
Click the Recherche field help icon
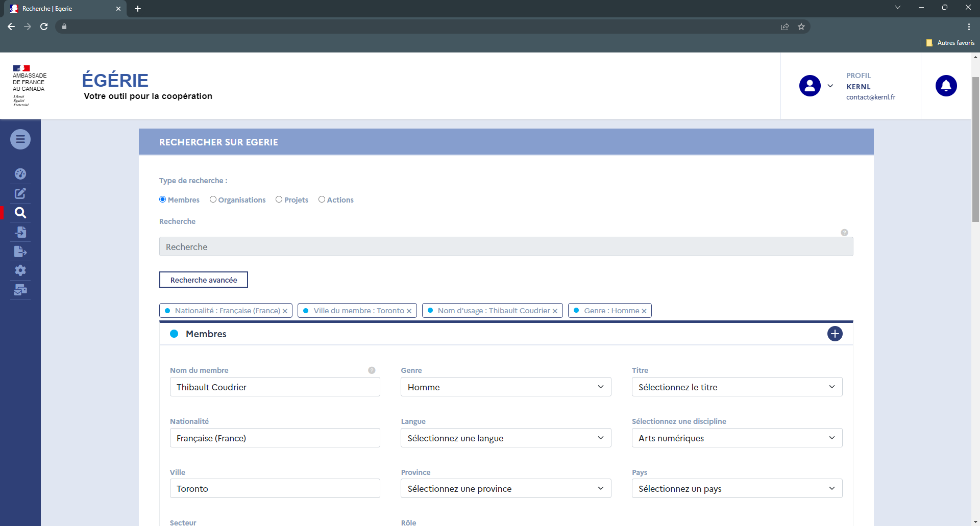tap(844, 233)
